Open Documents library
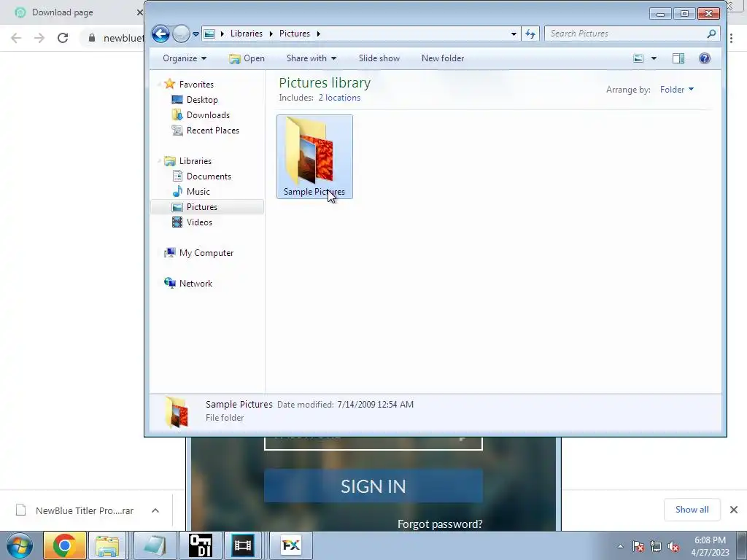This screenshot has height=560, width=747. pos(209,176)
